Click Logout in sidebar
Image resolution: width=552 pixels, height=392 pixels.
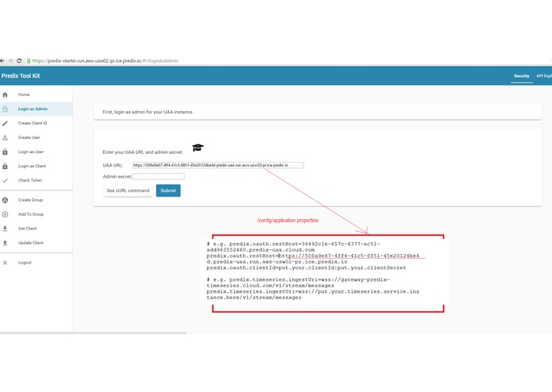coord(25,263)
